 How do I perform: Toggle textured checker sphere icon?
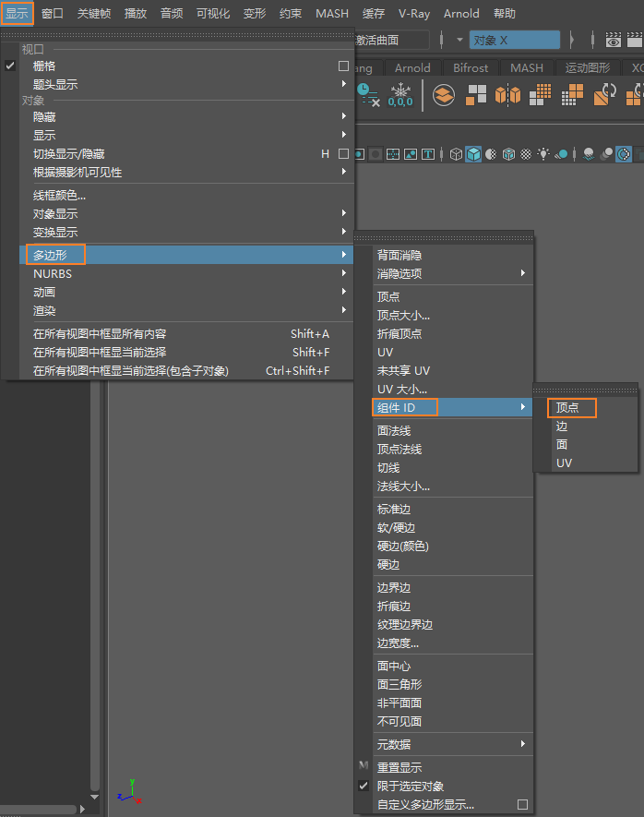(x=526, y=154)
